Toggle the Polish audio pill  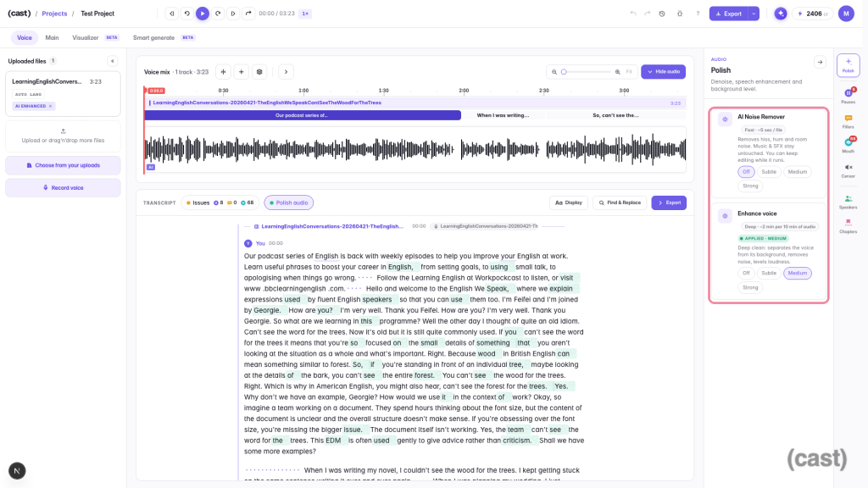pyautogui.click(x=288, y=202)
